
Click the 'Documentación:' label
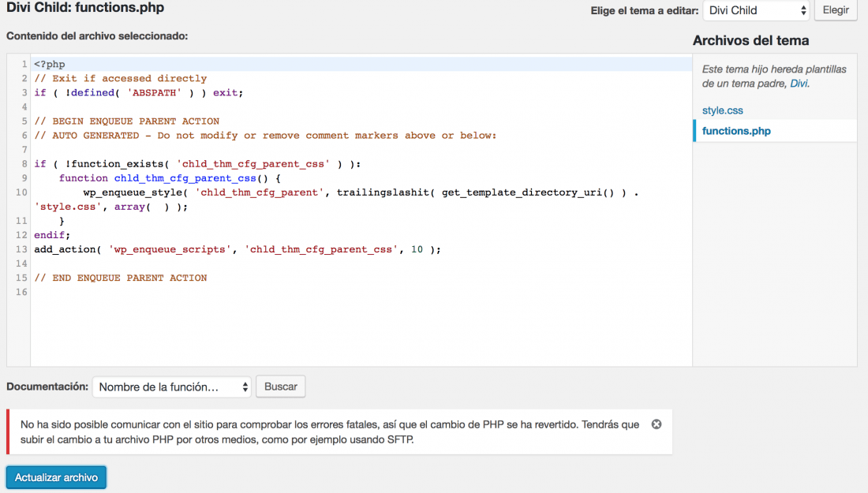47,387
